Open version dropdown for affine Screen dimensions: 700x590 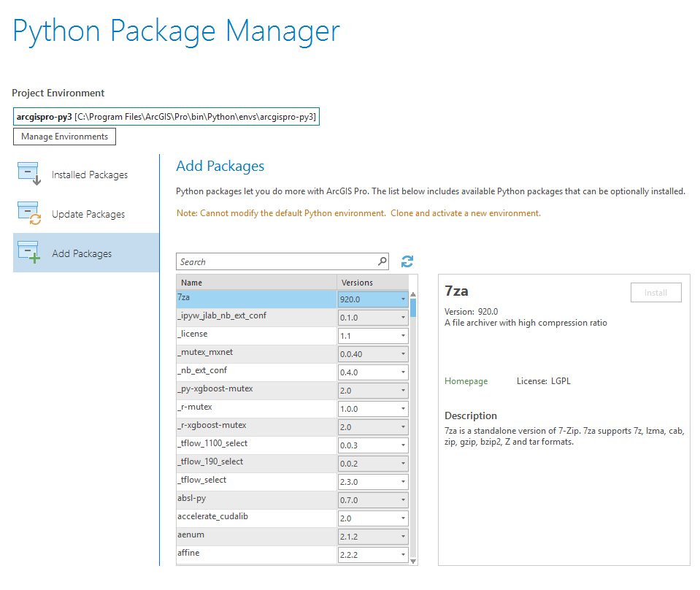(x=373, y=555)
